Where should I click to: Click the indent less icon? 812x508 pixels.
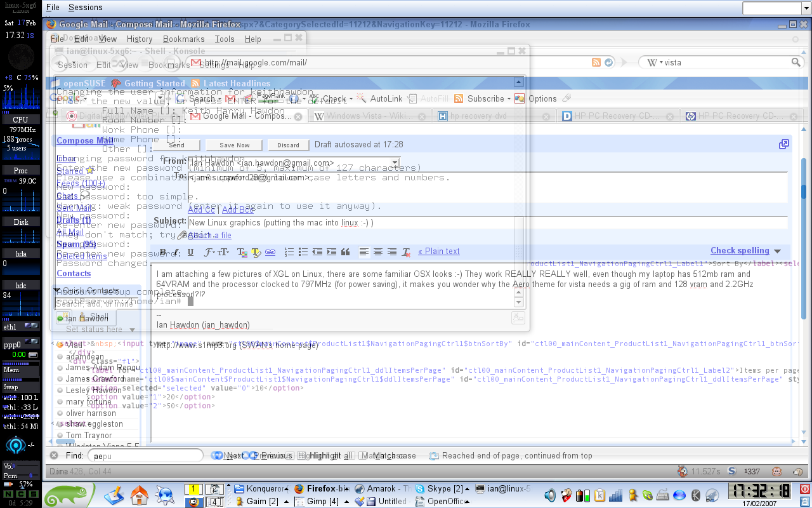(317, 252)
